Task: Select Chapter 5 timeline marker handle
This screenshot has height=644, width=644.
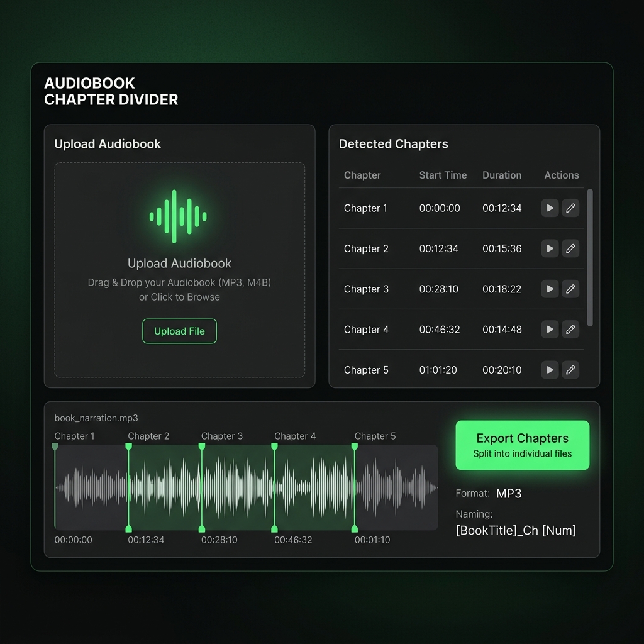Action: tap(355, 446)
